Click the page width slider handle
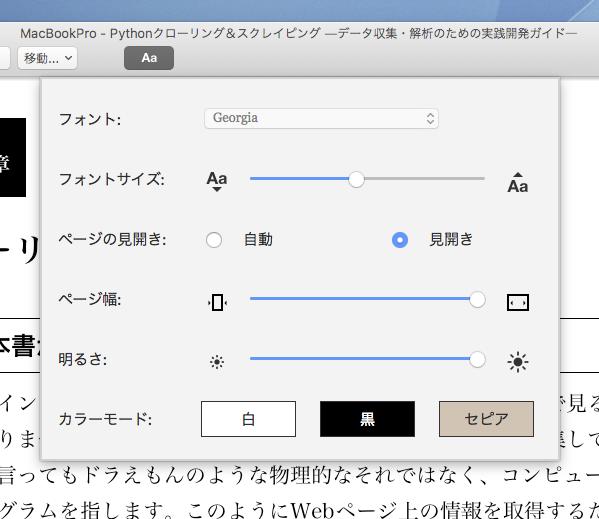This screenshot has height=519, width=599. tap(477, 299)
